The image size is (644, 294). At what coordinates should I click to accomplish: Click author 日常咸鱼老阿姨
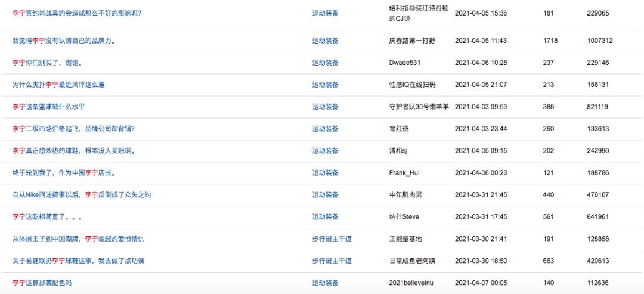tap(412, 261)
